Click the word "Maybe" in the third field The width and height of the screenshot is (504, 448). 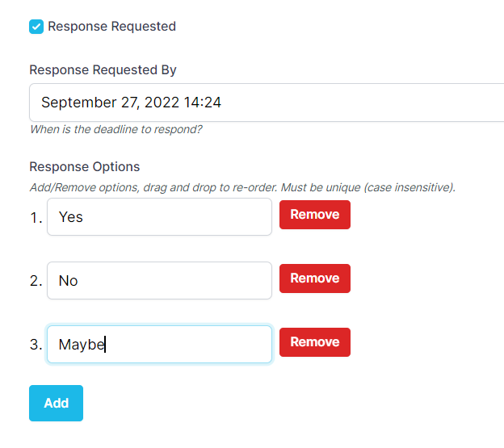pos(82,345)
